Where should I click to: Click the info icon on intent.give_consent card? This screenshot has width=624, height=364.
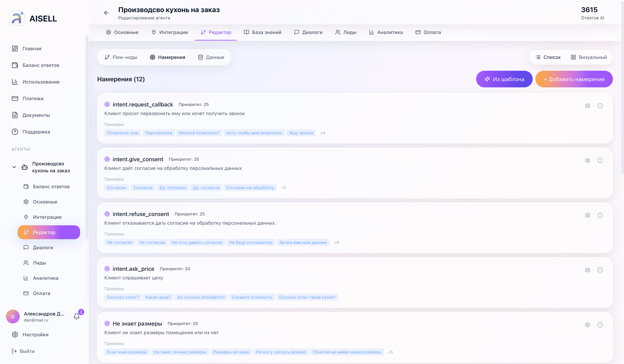pyautogui.click(x=600, y=160)
